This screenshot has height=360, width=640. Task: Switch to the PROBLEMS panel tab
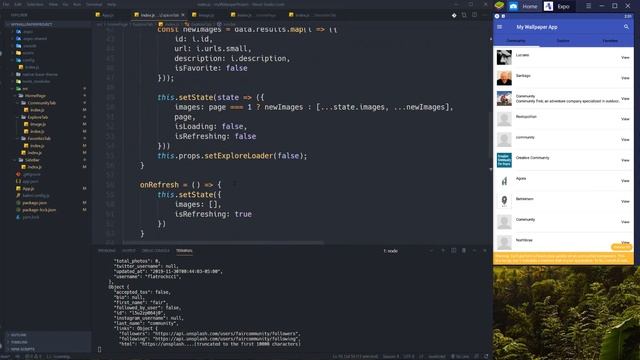tap(107, 251)
